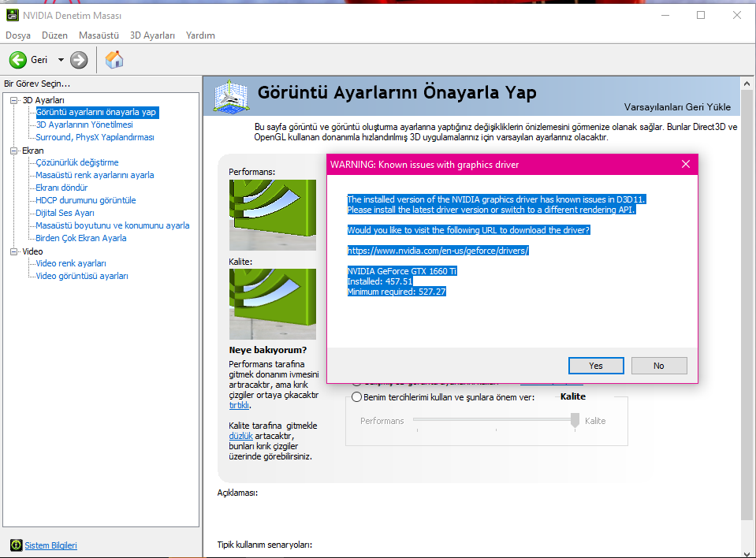Viewport: 756px width, 558px height.
Task: Collapse the Video tree node
Action: (14, 251)
